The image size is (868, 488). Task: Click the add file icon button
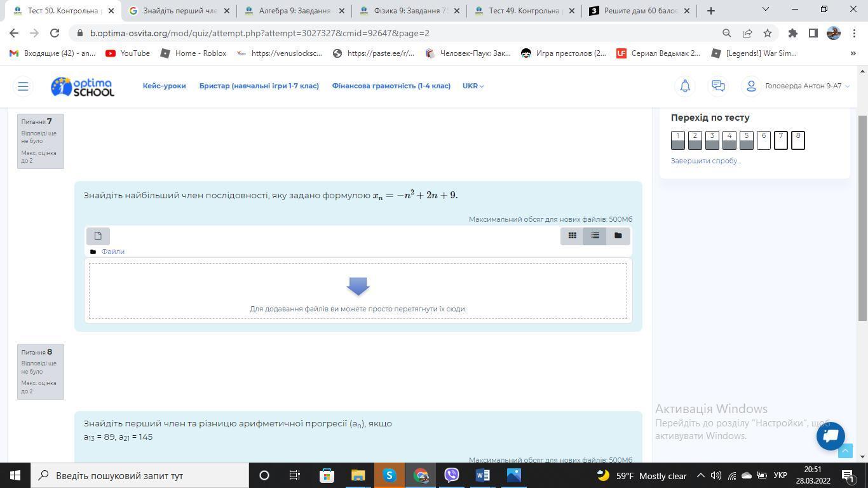point(98,236)
